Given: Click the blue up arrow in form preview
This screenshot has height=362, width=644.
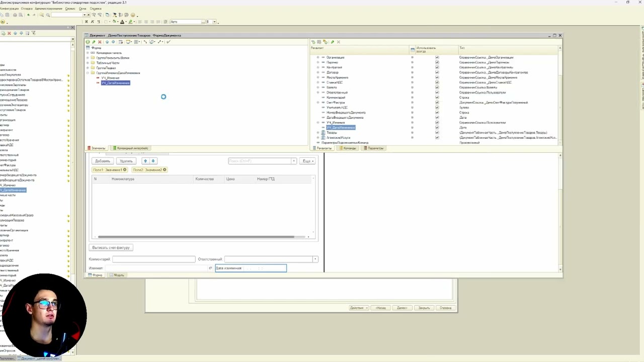Looking at the screenshot, I should 145,161.
